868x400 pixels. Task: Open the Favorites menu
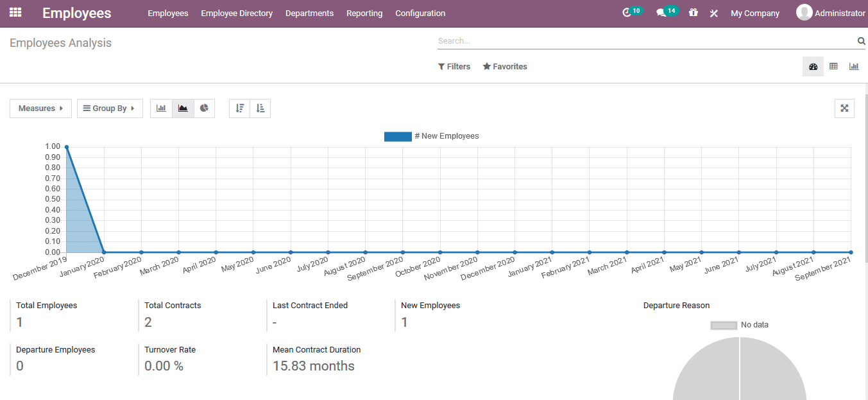(x=505, y=66)
